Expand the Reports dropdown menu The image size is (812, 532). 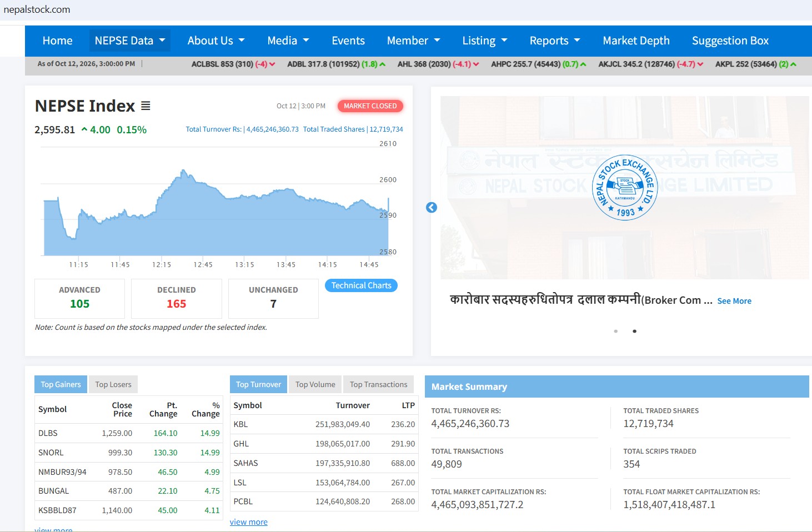(x=555, y=41)
